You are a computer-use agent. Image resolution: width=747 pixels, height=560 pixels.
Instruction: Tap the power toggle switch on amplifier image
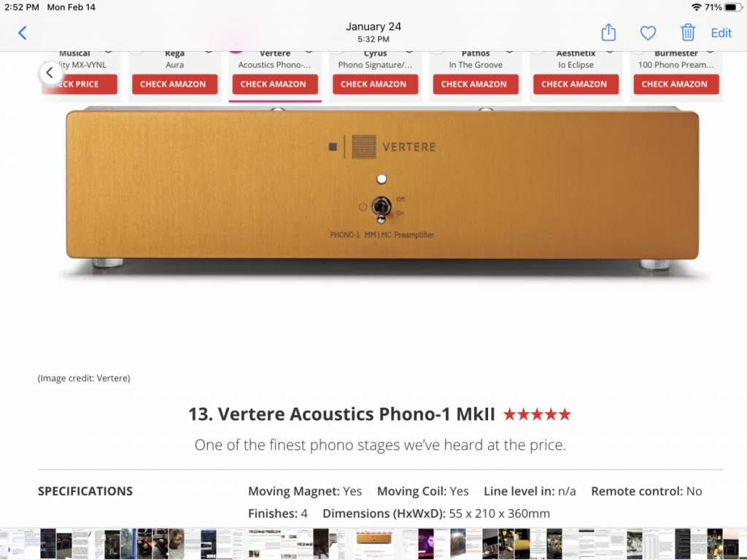(381, 207)
